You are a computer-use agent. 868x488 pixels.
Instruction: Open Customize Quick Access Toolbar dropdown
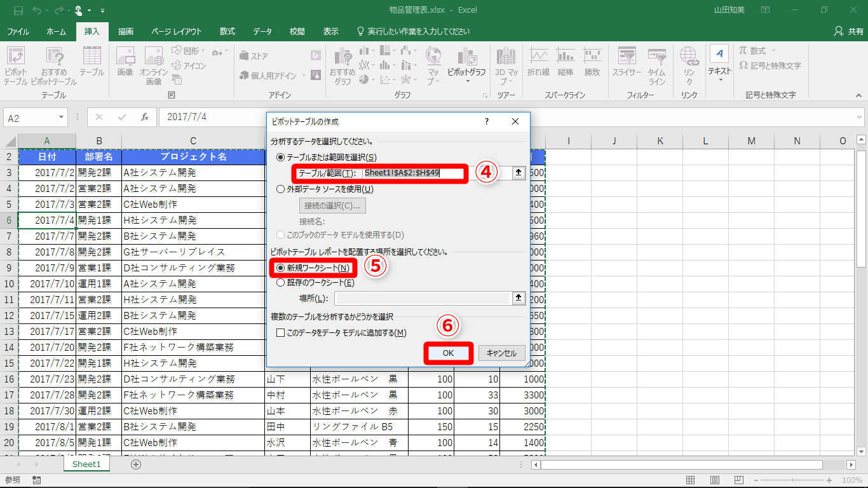tap(103, 11)
